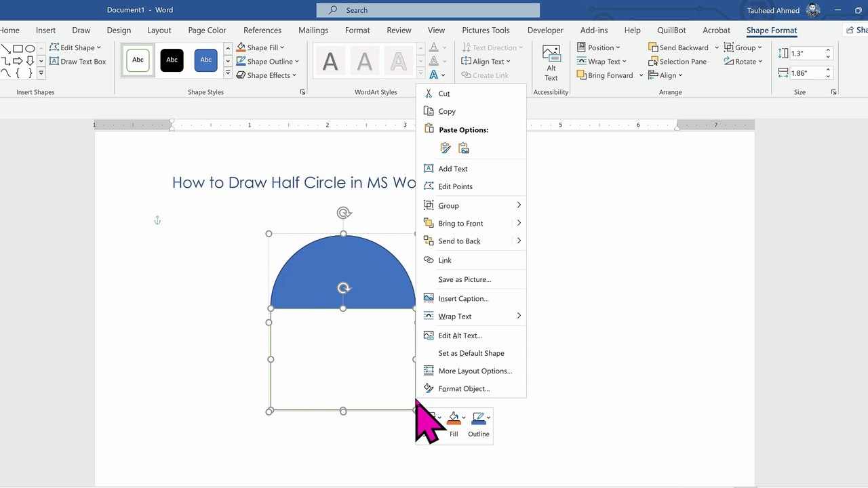The image size is (868, 488).
Task: Open Shape Outline dropdown
Action: [x=267, y=62]
